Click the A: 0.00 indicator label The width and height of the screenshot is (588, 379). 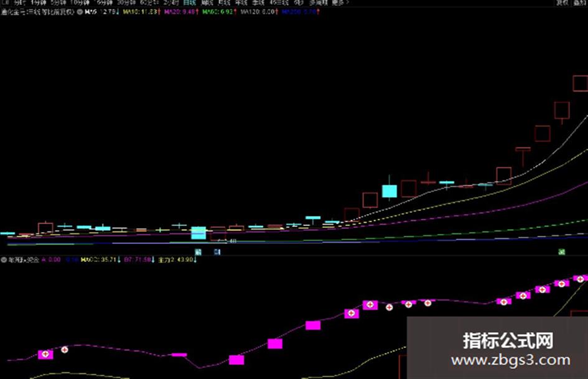51,260
